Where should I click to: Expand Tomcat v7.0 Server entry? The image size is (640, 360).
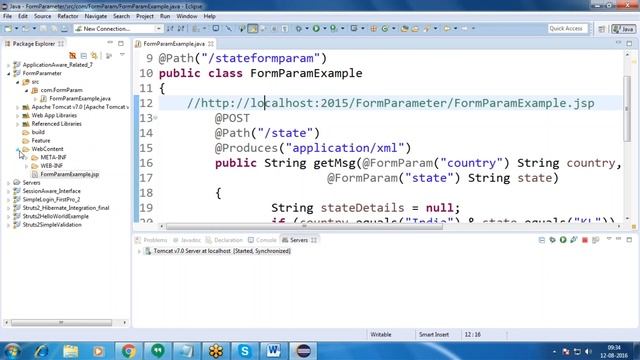tap(139, 251)
